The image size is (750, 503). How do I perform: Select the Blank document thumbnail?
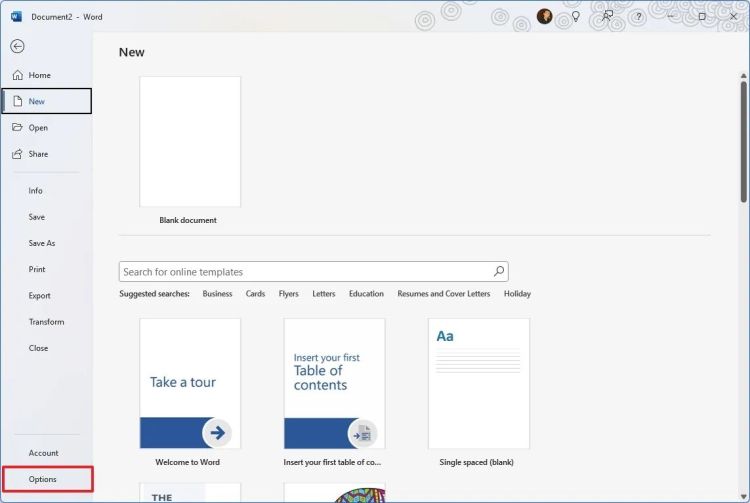click(x=190, y=142)
